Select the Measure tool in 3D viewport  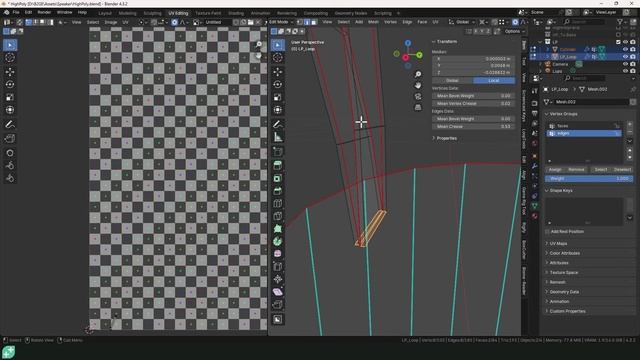278,137
